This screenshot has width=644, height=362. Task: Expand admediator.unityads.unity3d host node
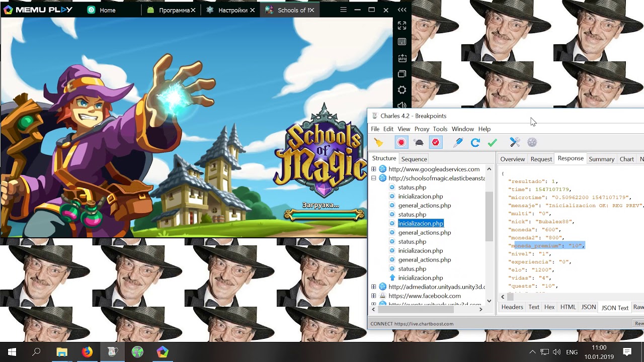(374, 287)
